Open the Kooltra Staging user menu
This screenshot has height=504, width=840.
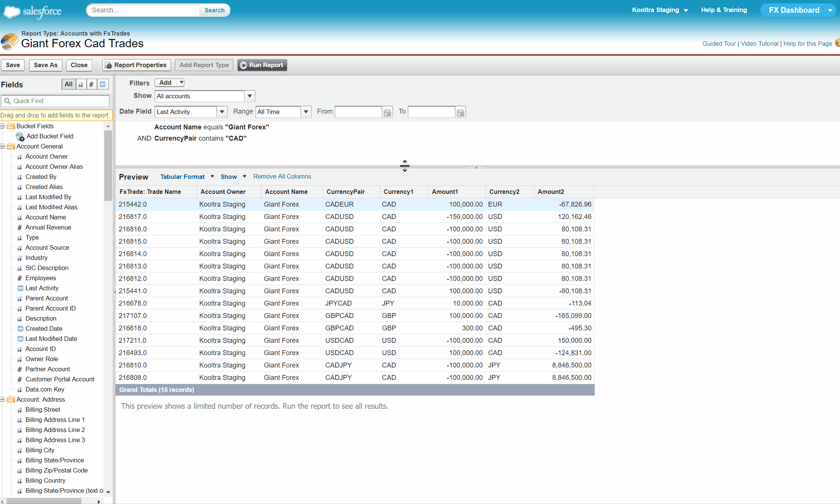(x=660, y=10)
